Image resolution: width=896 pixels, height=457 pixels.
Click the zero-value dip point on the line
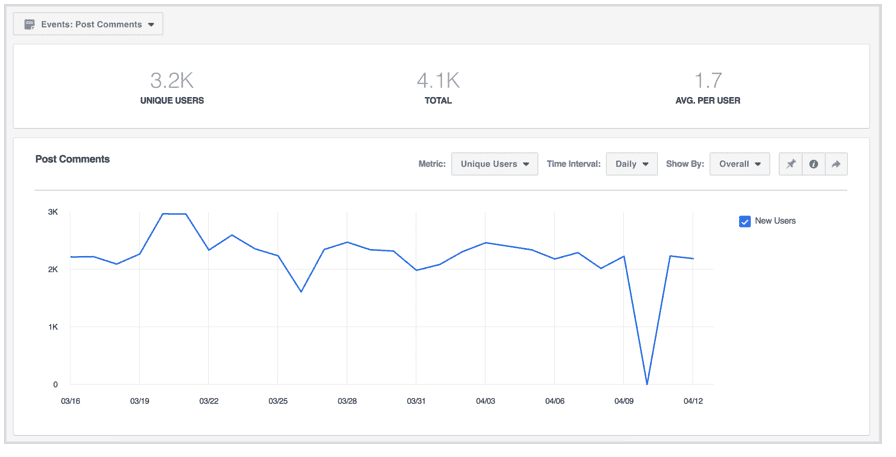point(647,384)
